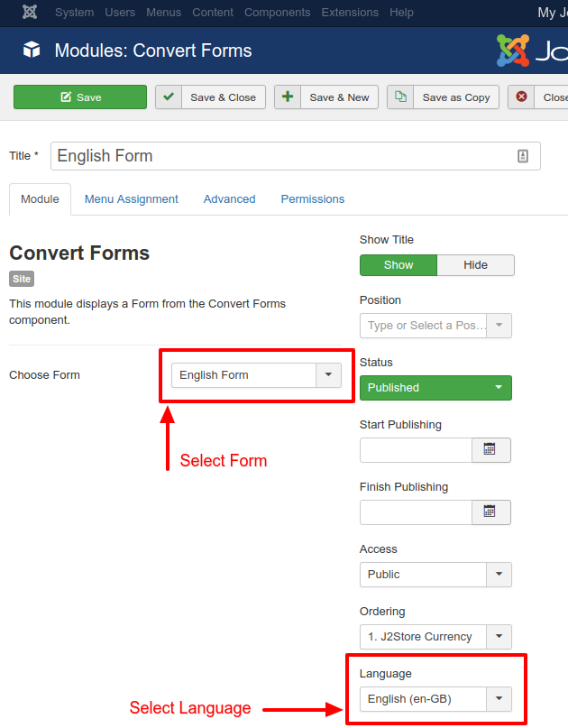The width and height of the screenshot is (568, 728).
Task: Click the text field icon inside Title input
Action: [523, 155]
